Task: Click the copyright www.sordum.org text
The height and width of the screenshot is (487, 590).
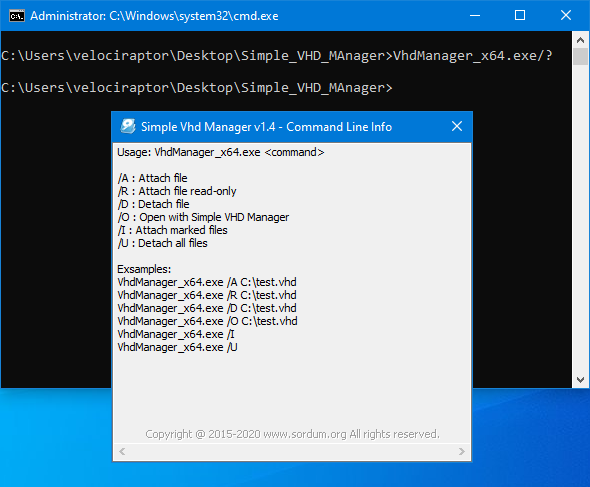Action: 292,434
